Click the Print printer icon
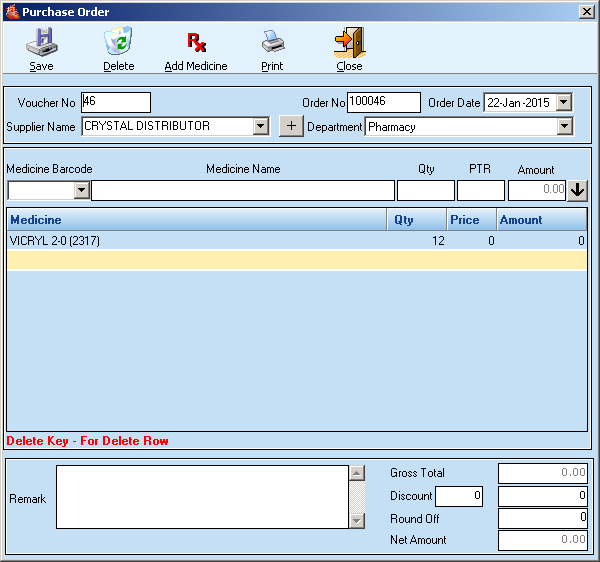The height and width of the screenshot is (562, 600). click(x=272, y=43)
